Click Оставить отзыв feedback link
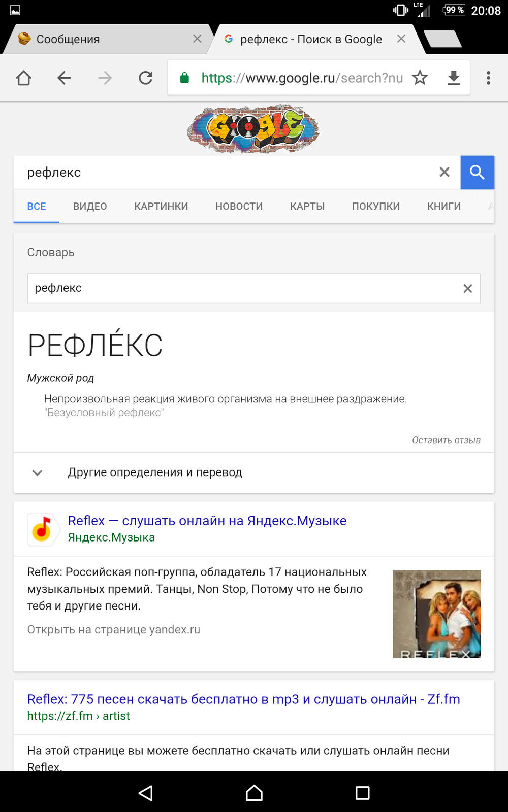Image resolution: width=508 pixels, height=812 pixels. click(446, 440)
